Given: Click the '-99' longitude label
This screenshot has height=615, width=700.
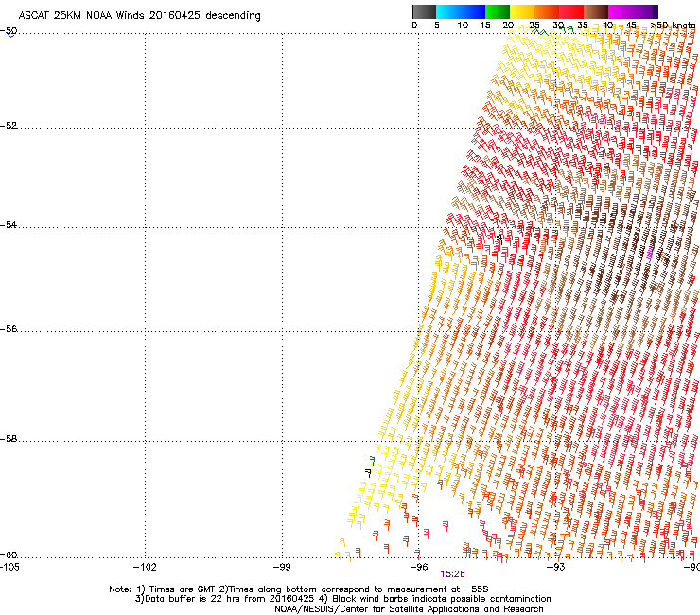Looking at the screenshot, I should pos(282,567).
